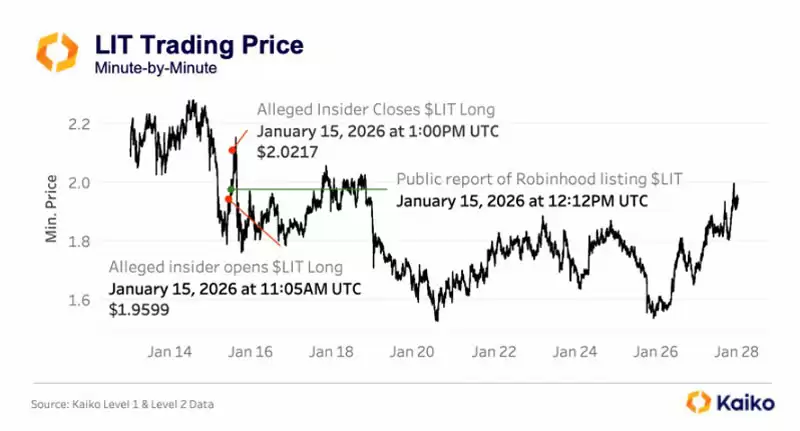Click the Jan 24 axis label
Screen dimensions: 800x431
click(575, 351)
